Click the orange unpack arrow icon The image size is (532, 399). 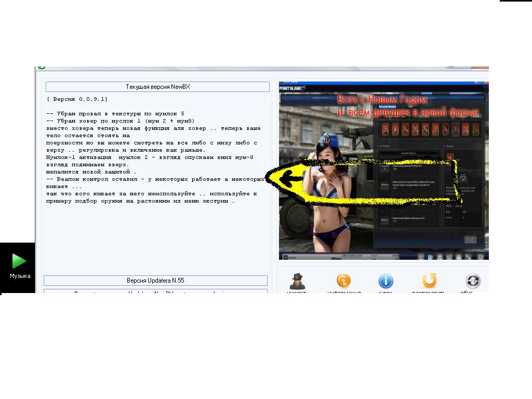pos(429,281)
